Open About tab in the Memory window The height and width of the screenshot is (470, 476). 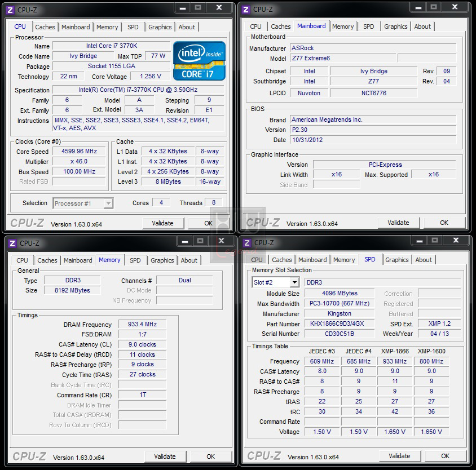coord(189,260)
